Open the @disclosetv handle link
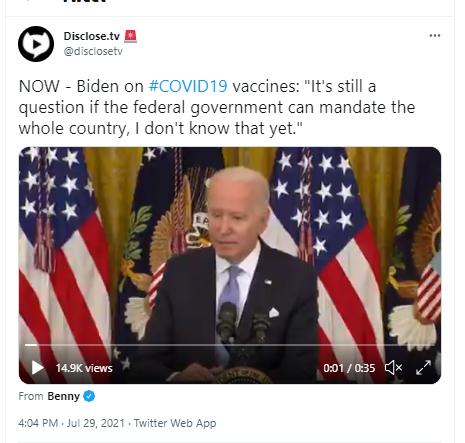The width and height of the screenshot is (465, 443). pyautogui.click(x=93, y=51)
